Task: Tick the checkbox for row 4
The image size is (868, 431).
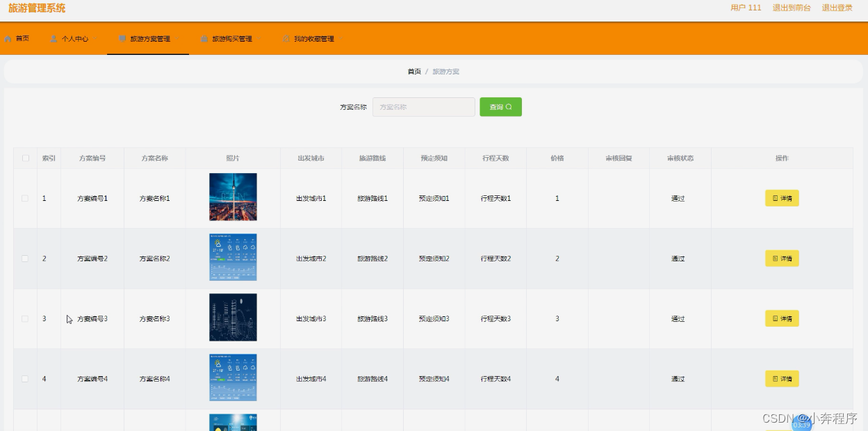Action: point(26,379)
